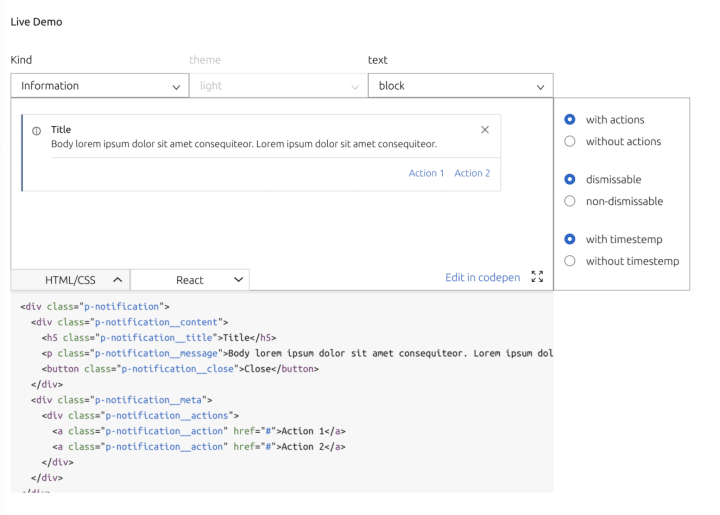Click the 'Action 1' notification link
Image resolution: width=720 pixels, height=515 pixels.
click(x=426, y=173)
